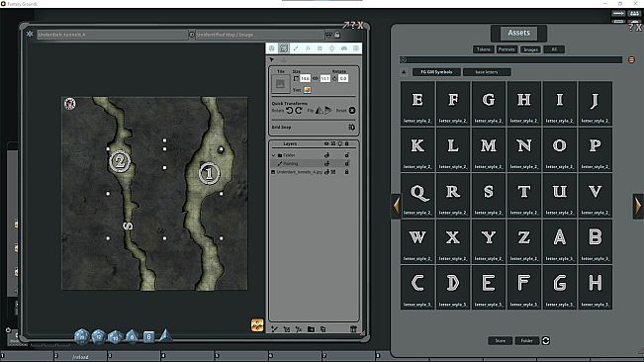Click the orange icon at the image corner
The width and height of the screenshot is (644, 362).
click(257, 325)
